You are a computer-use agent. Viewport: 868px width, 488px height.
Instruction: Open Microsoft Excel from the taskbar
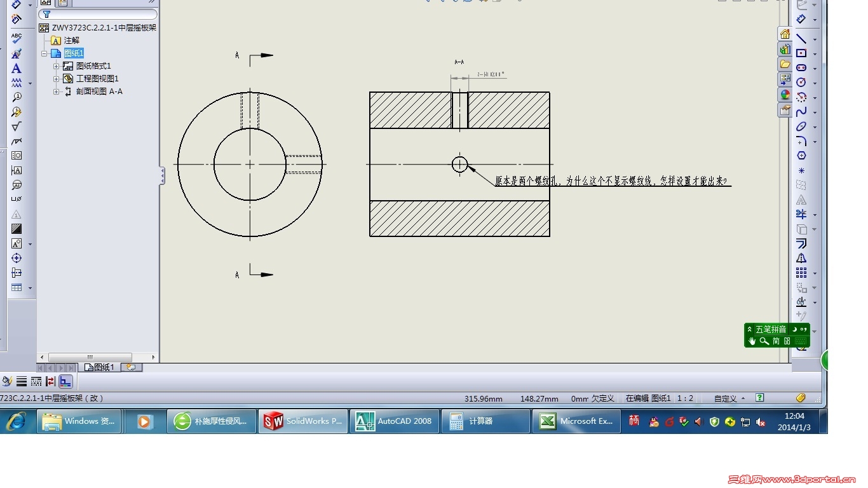coord(576,421)
